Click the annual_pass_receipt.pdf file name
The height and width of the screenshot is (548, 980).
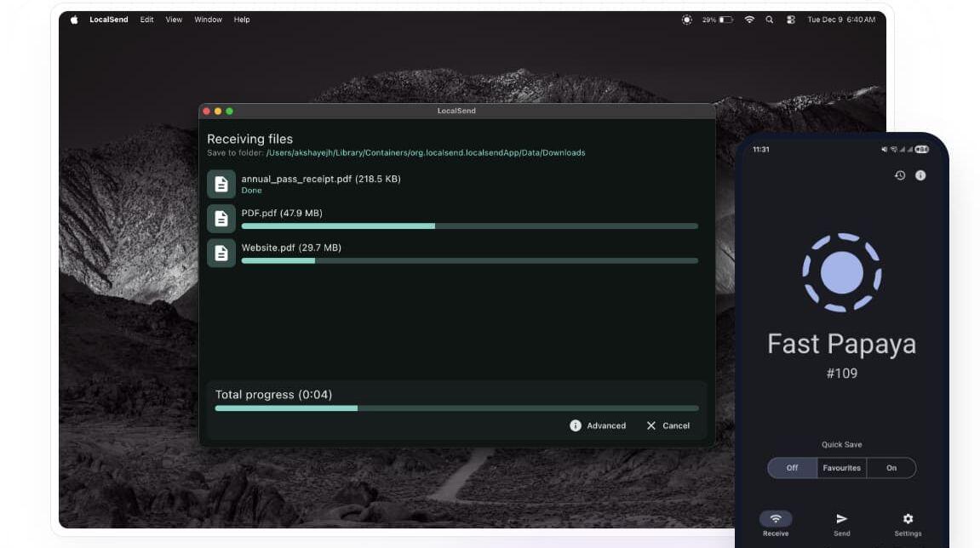pos(321,179)
